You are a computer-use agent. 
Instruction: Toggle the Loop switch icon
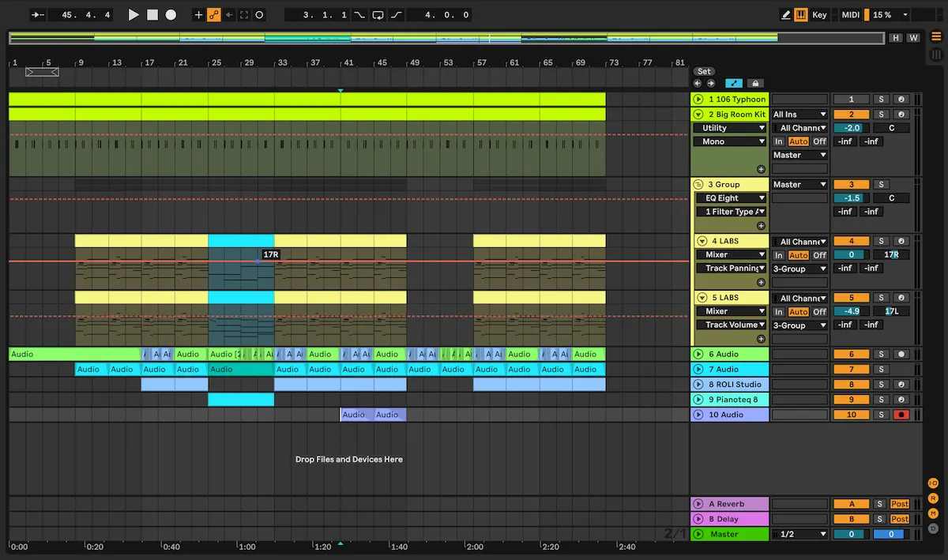coord(378,15)
